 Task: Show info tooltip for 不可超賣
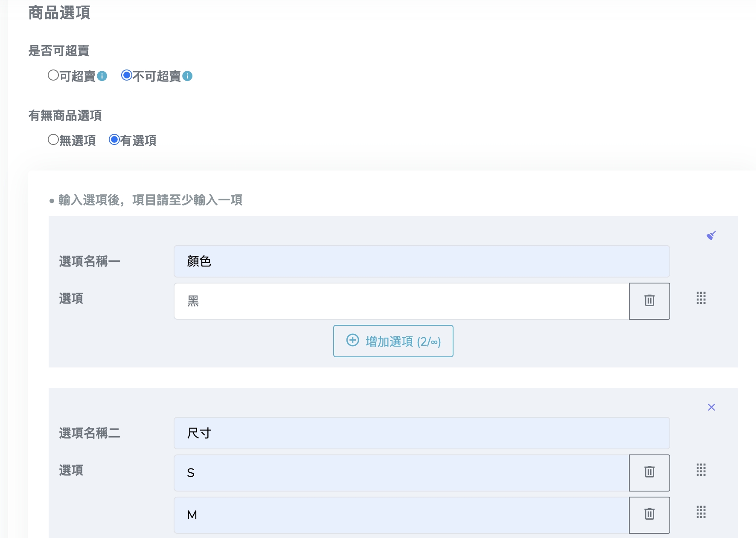[187, 76]
